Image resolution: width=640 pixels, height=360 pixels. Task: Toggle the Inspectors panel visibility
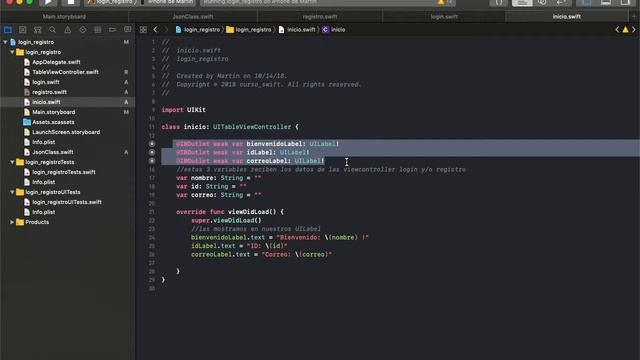click(x=625, y=2)
